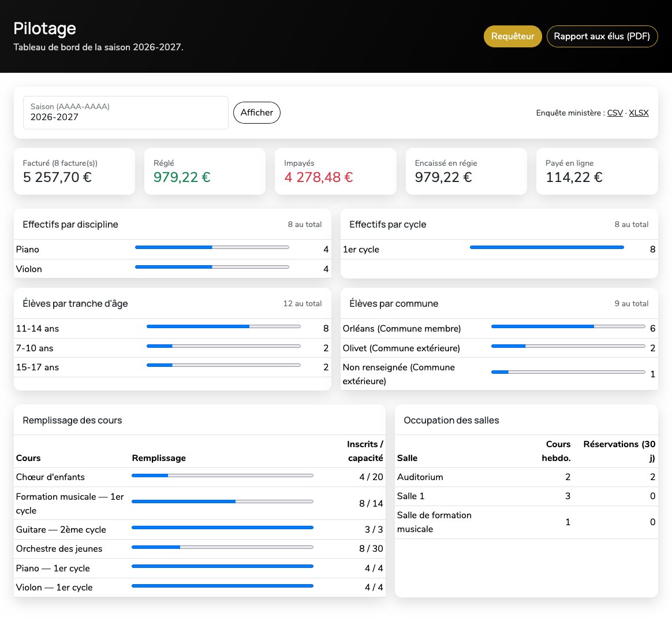Click the Chœur d'enfants fill bar
Viewport: 672px width, 639px height.
(222, 475)
